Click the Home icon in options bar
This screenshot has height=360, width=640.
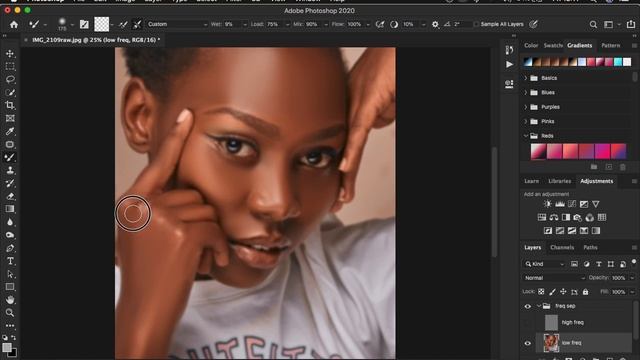pyautogui.click(x=14, y=24)
